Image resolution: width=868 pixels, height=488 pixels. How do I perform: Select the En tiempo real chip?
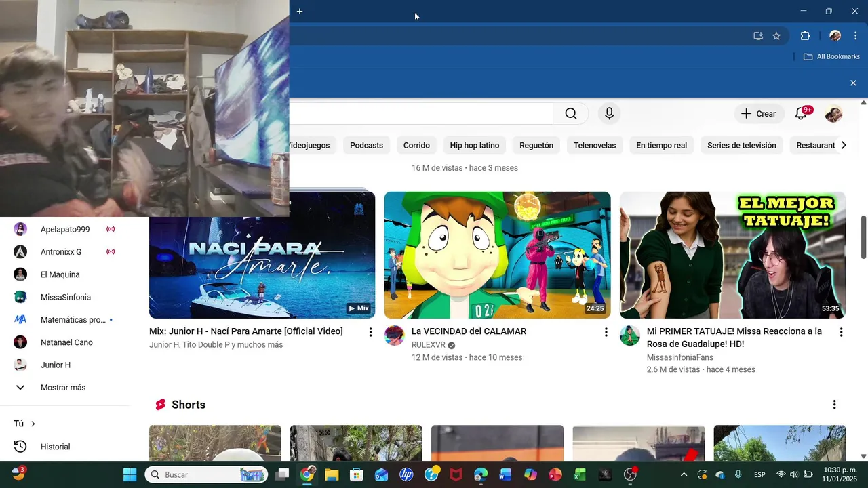pos(661,145)
